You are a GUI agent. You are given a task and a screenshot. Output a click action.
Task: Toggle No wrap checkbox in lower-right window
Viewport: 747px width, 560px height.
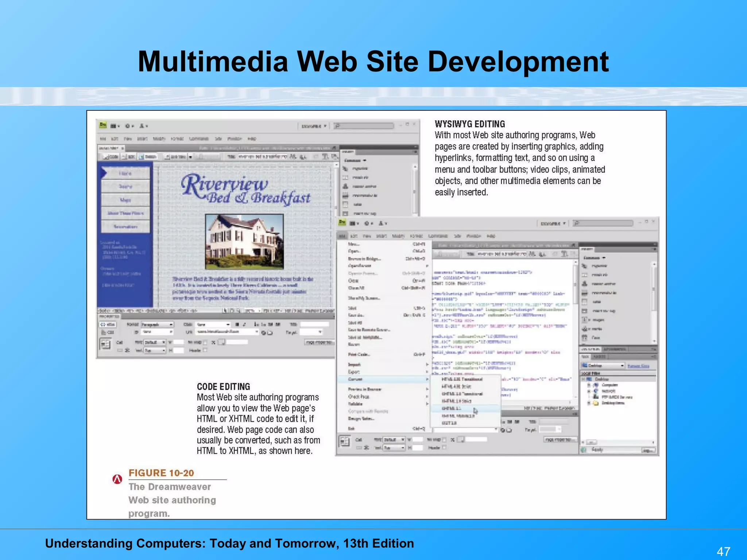444,440
